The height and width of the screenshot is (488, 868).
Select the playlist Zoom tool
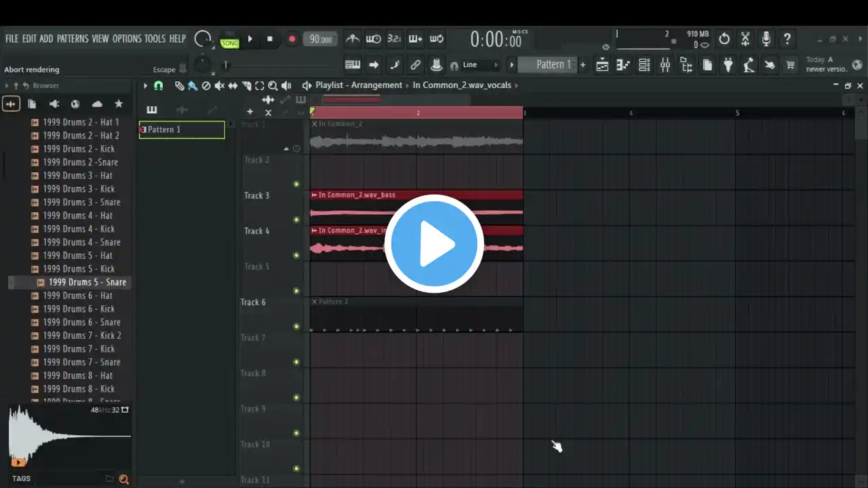[x=273, y=86]
